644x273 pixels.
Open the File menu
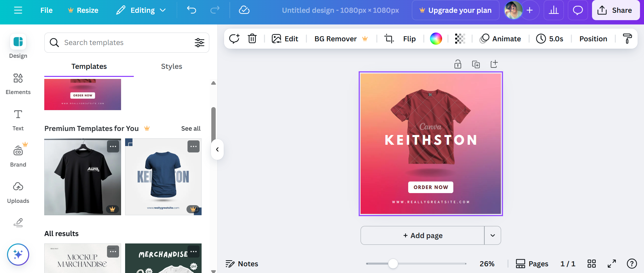[x=46, y=10]
